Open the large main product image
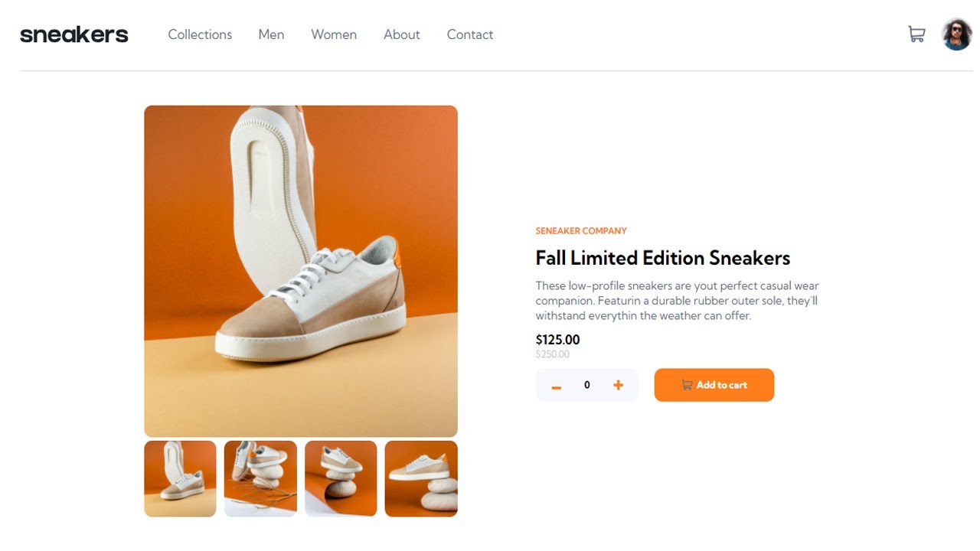The image size is (980, 551). (301, 271)
